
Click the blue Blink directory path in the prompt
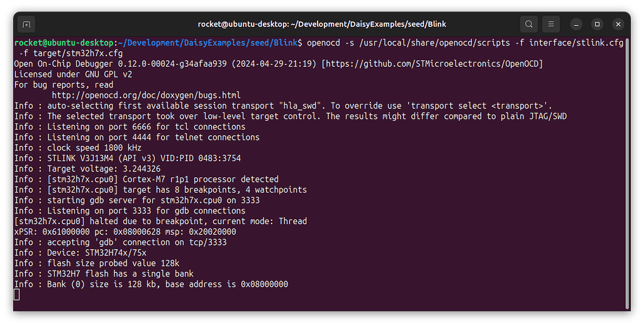pyautogui.click(x=209, y=43)
